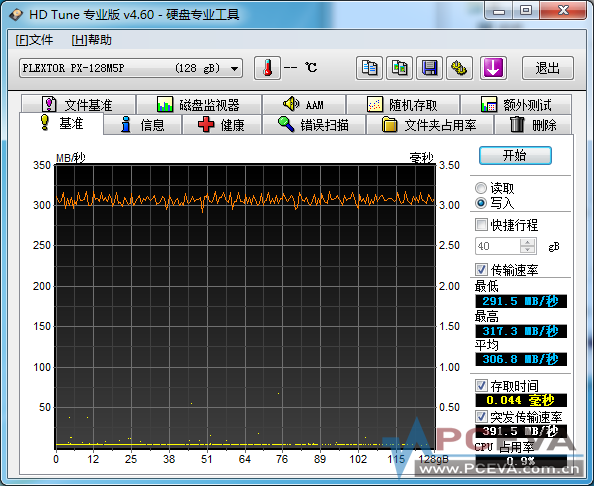
Task: Copy text results to clipboard icon
Action: click(x=369, y=68)
